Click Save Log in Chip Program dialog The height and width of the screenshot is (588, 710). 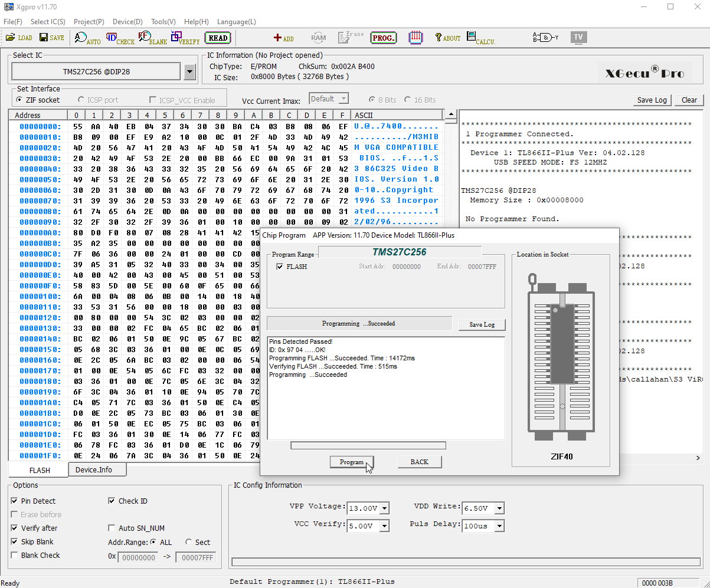click(482, 324)
